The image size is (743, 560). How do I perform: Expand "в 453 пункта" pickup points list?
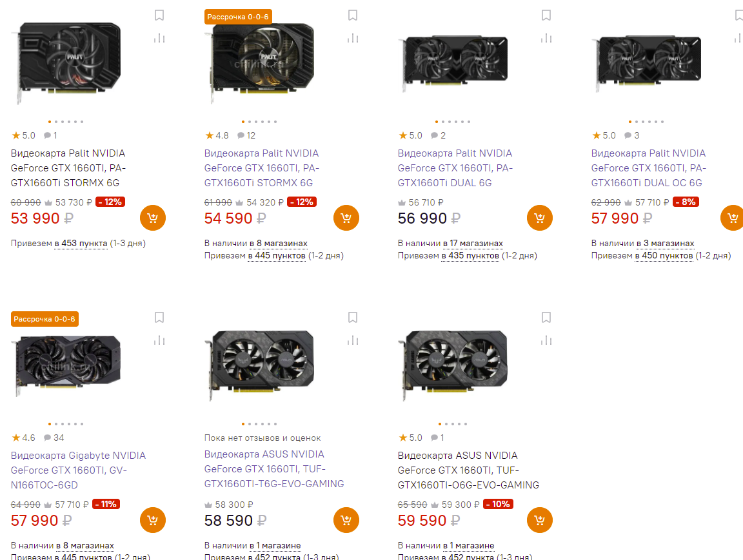click(x=81, y=244)
